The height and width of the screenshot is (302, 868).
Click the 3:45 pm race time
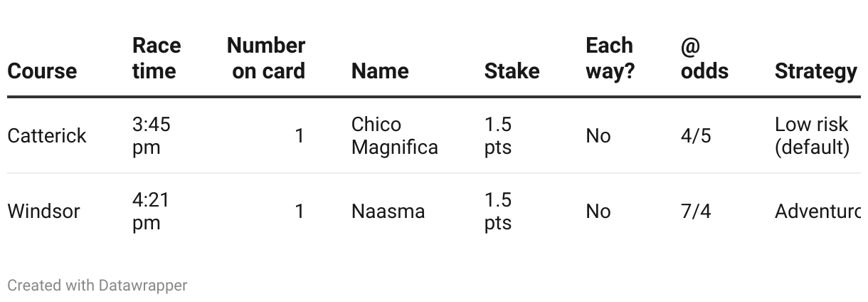click(151, 136)
